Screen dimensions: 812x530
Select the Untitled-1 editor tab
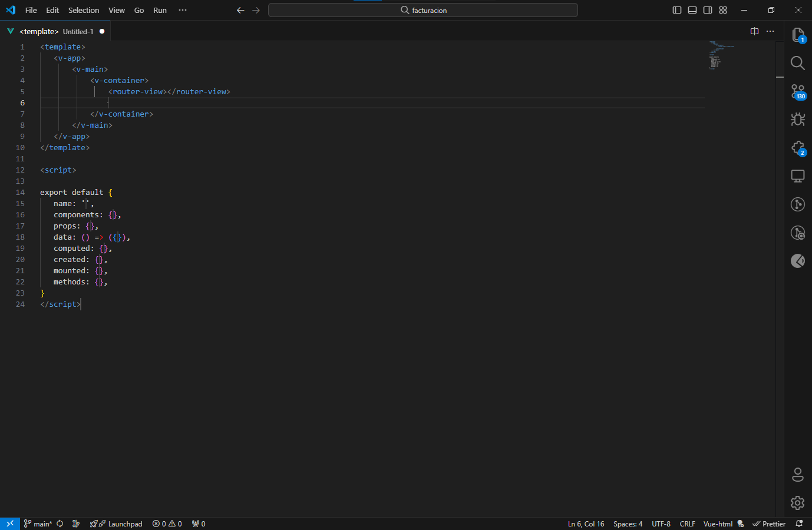(56, 31)
